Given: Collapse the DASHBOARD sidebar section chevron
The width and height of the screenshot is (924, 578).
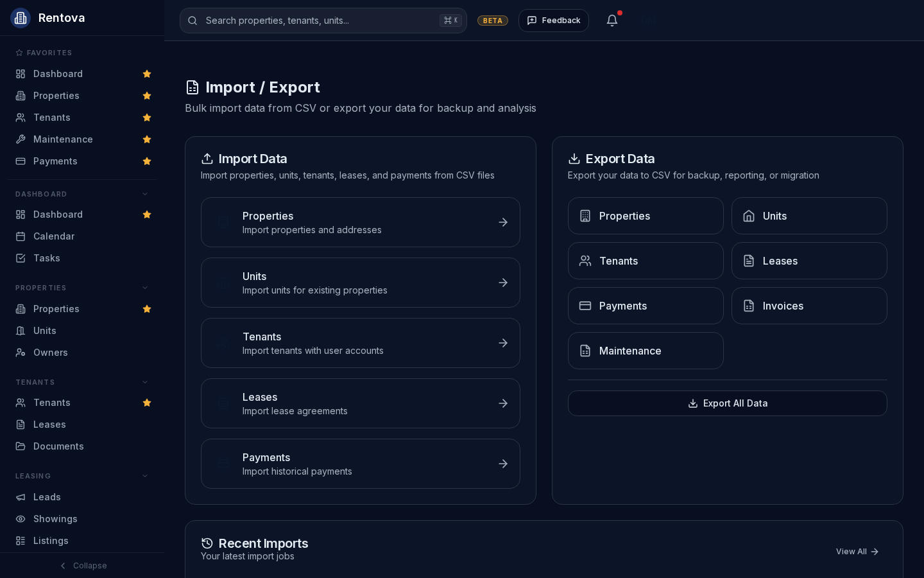Looking at the screenshot, I should [x=145, y=194].
